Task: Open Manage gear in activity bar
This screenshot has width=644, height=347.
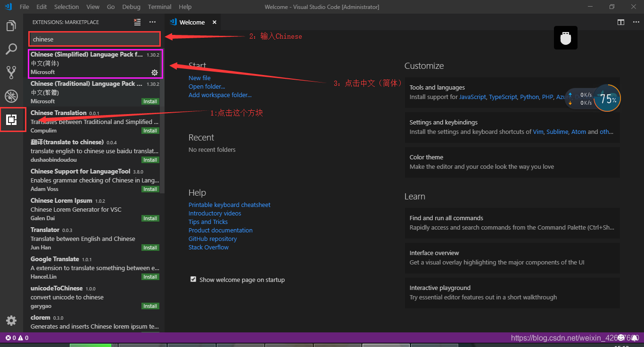Action: (x=11, y=321)
